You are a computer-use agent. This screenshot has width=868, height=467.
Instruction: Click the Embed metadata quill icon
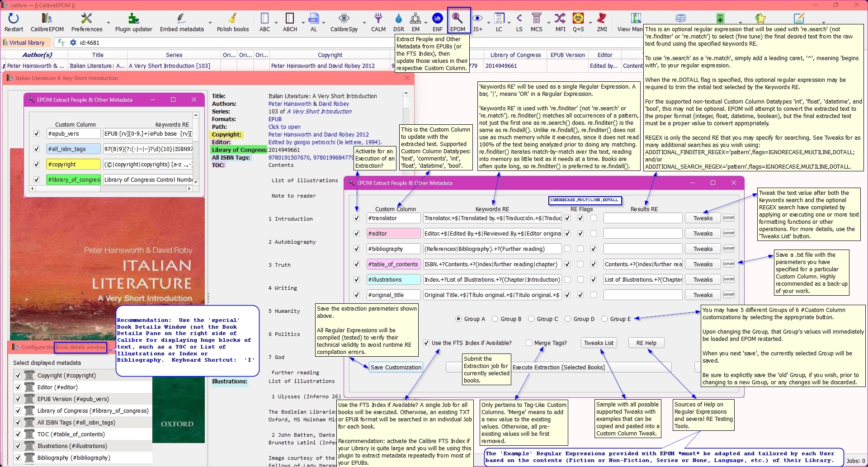pyautogui.click(x=182, y=19)
